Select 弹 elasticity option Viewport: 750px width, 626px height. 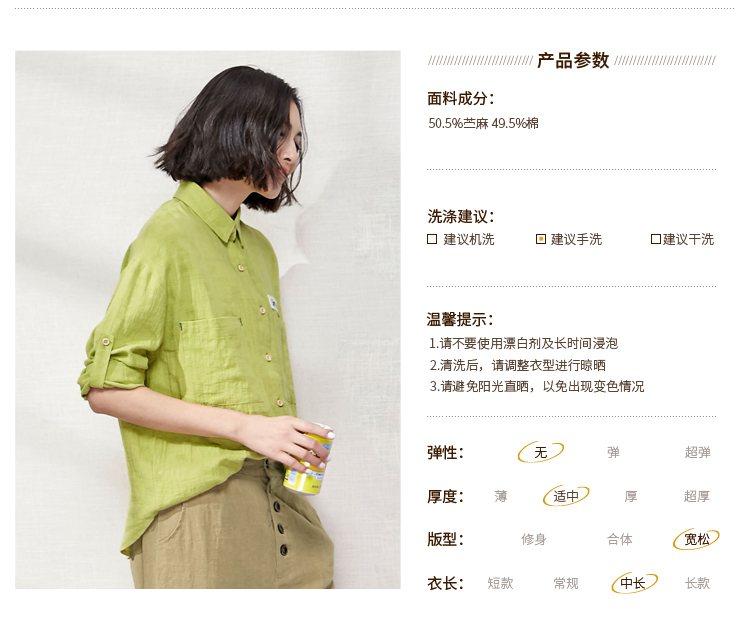(613, 452)
